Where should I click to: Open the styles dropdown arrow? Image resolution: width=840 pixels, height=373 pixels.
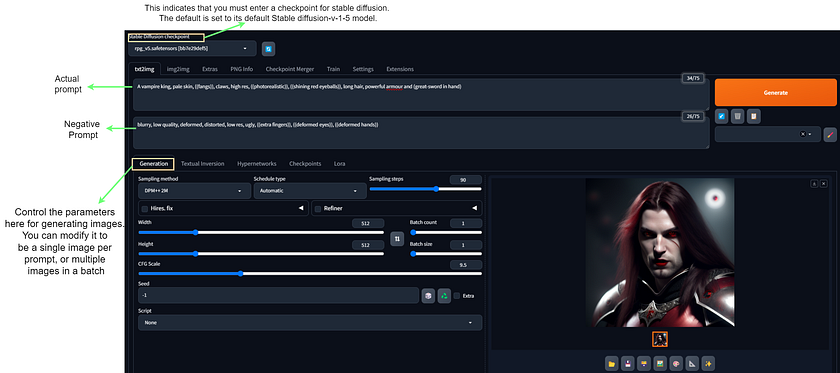click(x=809, y=134)
